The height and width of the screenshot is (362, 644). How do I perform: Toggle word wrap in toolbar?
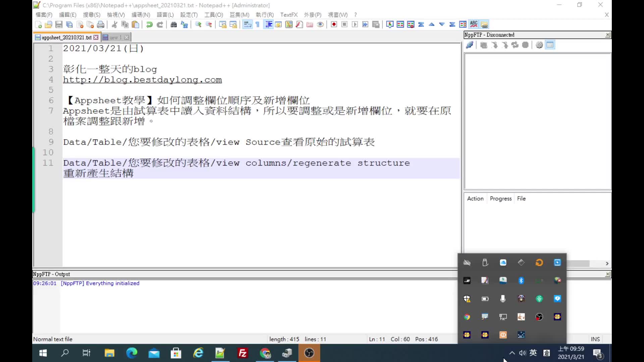[247, 24]
